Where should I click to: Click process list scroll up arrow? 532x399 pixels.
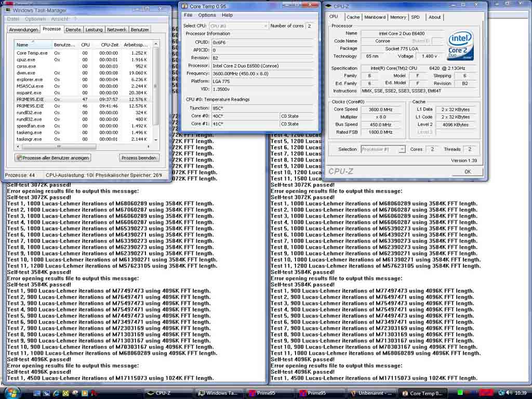[x=156, y=44]
